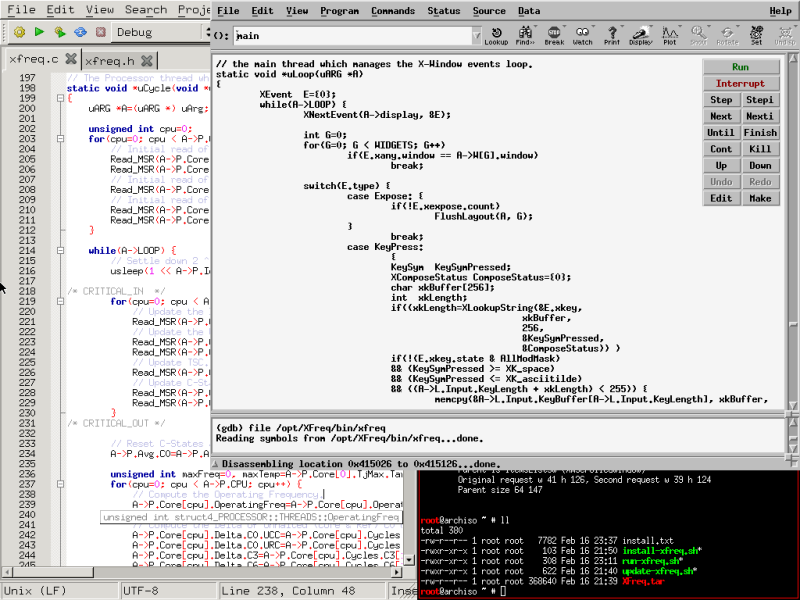The height and width of the screenshot is (600, 800).
Task: Click the Build gear icon in Code::Blocks
Action: coord(19,32)
